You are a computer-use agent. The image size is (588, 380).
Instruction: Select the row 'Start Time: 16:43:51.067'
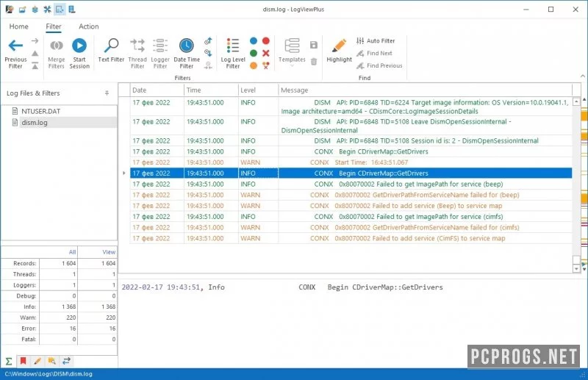[351, 162]
